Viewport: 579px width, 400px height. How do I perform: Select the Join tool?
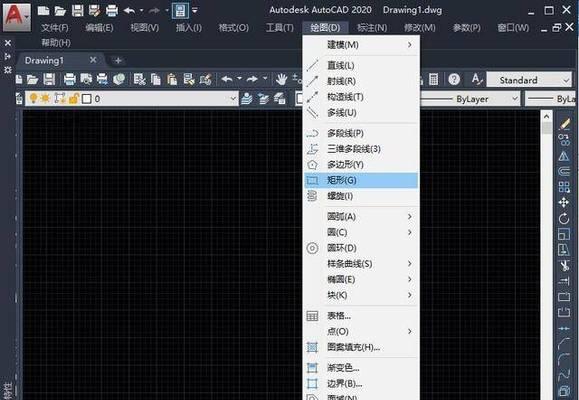coord(564,328)
